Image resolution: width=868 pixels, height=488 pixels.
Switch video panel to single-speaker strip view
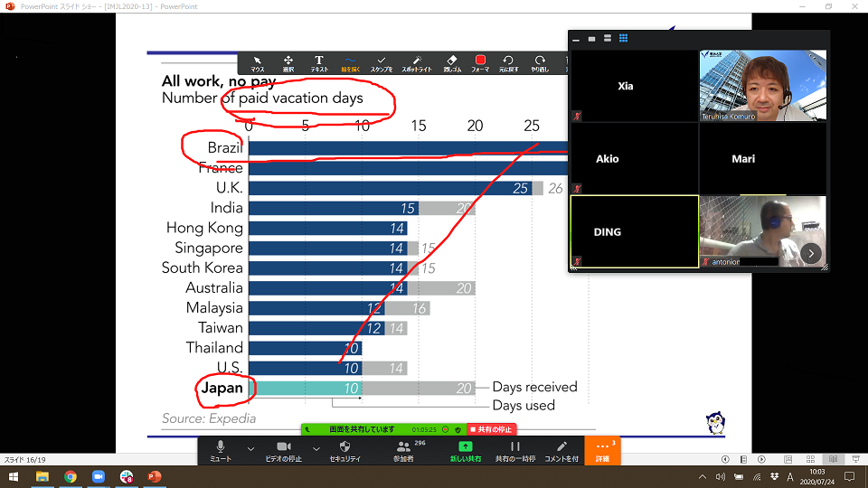click(x=591, y=39)
